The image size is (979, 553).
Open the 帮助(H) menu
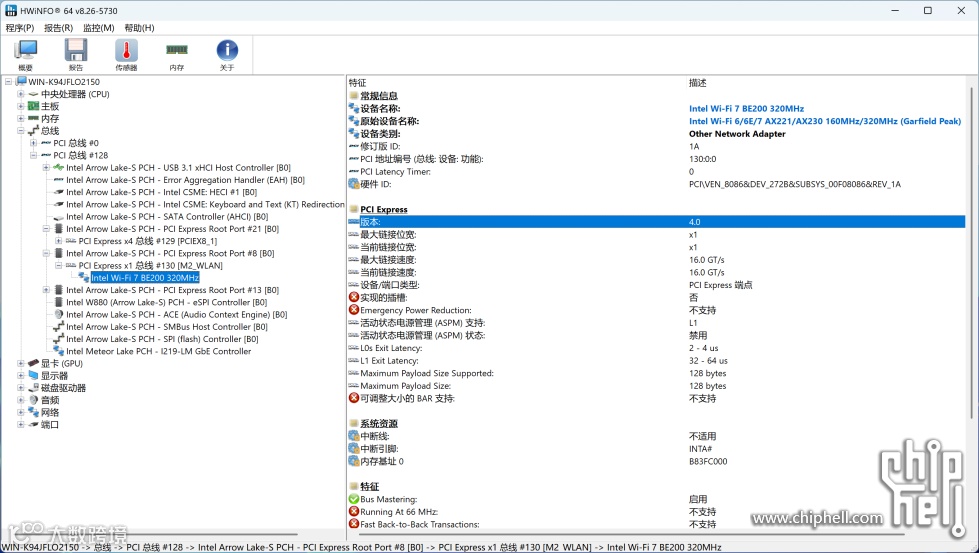tap(139, 28)
